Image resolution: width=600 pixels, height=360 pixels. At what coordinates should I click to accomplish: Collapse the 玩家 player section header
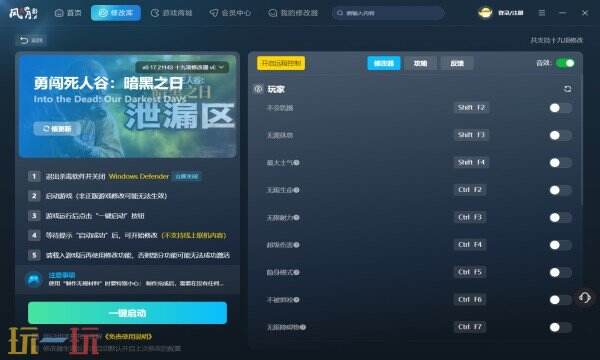276,89
